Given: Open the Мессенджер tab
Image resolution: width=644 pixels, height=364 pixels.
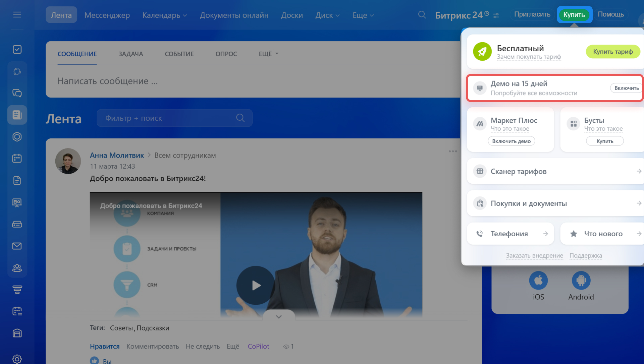Looking at the screenshot, I should (x=107, y=15).
